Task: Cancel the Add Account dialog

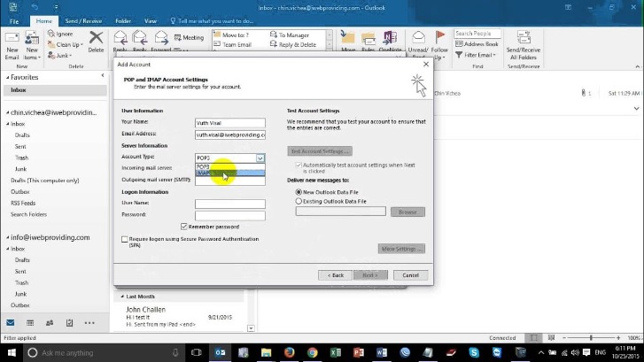Action: point(409,275)
